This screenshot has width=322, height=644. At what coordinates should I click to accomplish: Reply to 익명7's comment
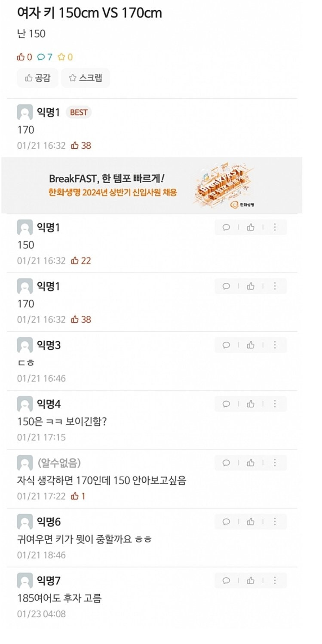[x=226, y=581]
